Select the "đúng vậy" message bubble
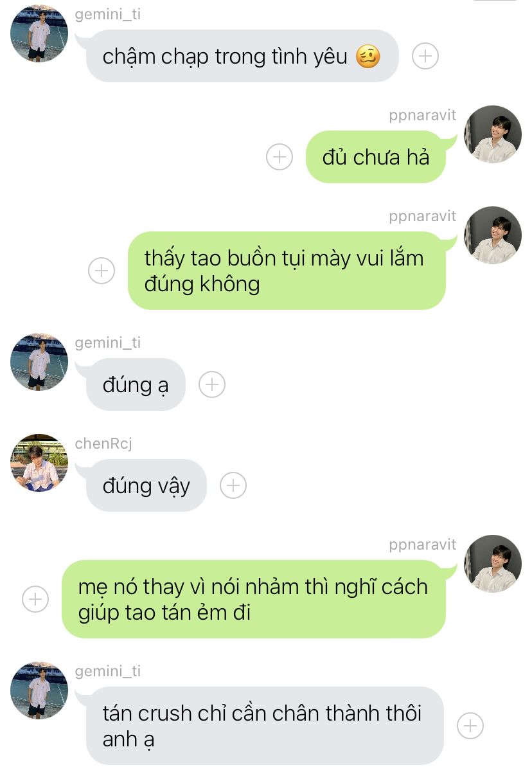 coord(146,485)
